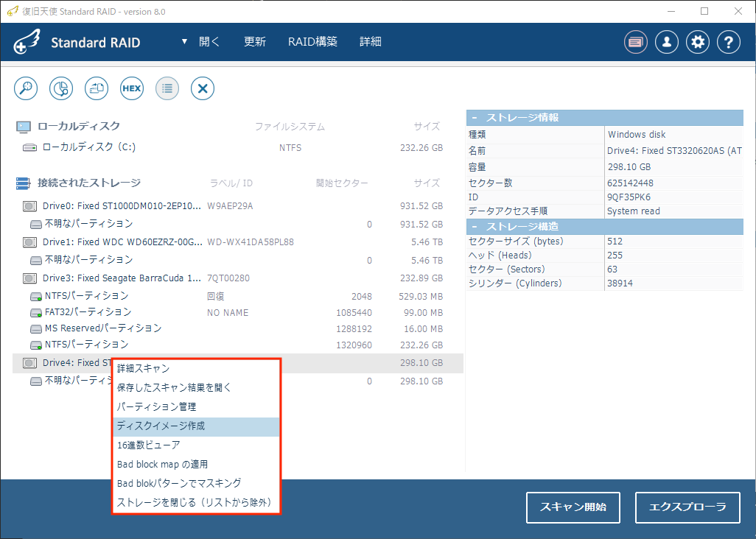Click the disk image creation toolbar icon
The image size is (756, 539).
[97, 88]
